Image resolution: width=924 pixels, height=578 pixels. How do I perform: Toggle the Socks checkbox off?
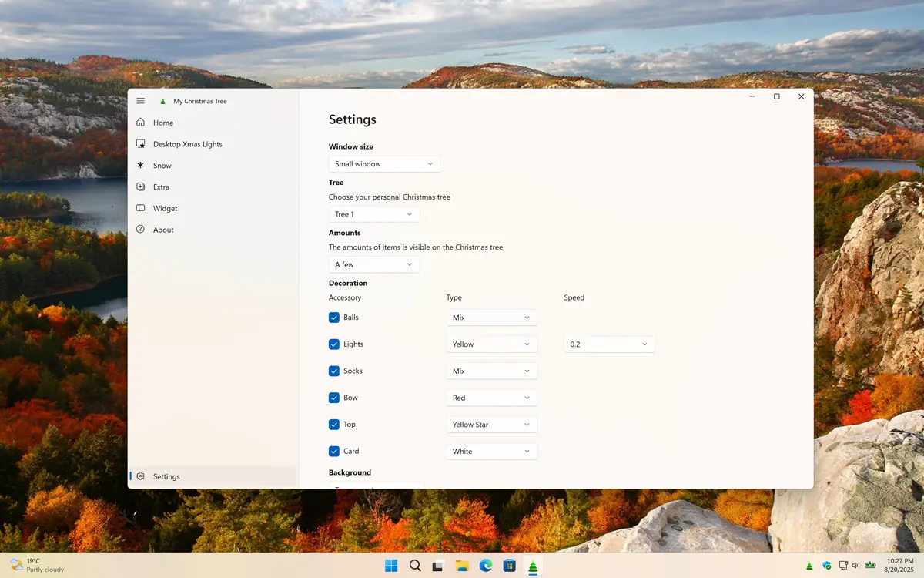click(x=334, y=371)
